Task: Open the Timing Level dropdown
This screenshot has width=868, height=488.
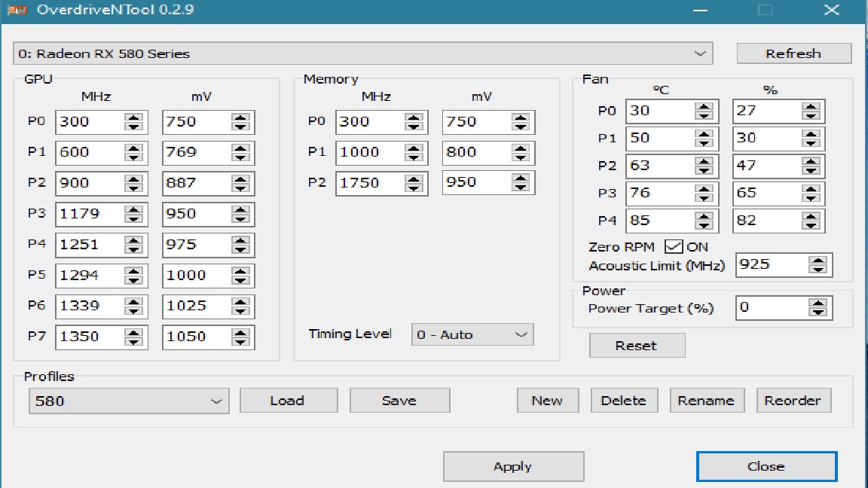Action: (x=472, y=334)
